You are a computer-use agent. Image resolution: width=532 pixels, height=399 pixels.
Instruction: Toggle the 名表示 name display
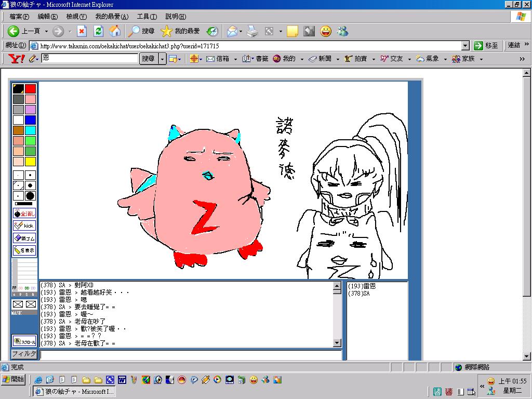(24, 250)
